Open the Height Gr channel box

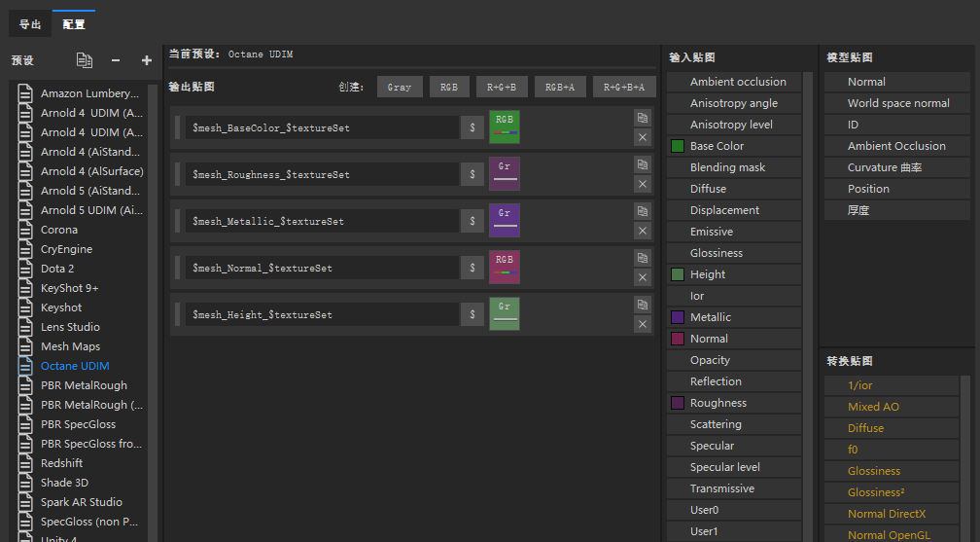504,314
